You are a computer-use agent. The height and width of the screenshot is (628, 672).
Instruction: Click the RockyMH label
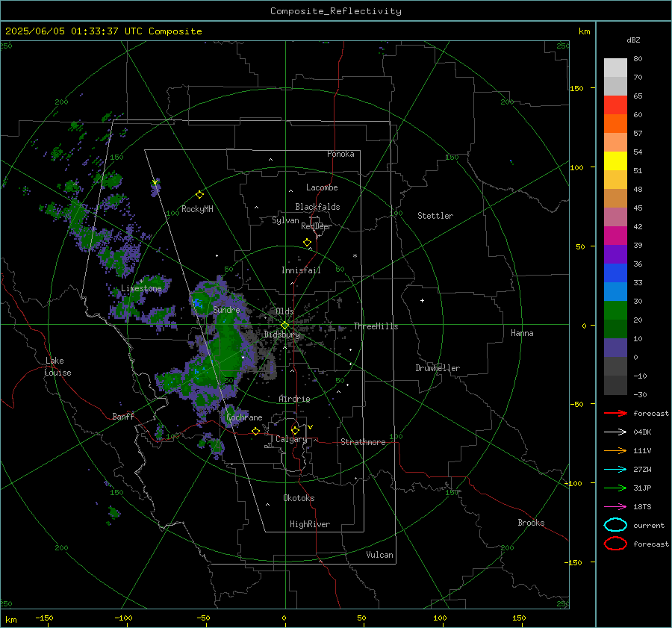coord(197,209)
